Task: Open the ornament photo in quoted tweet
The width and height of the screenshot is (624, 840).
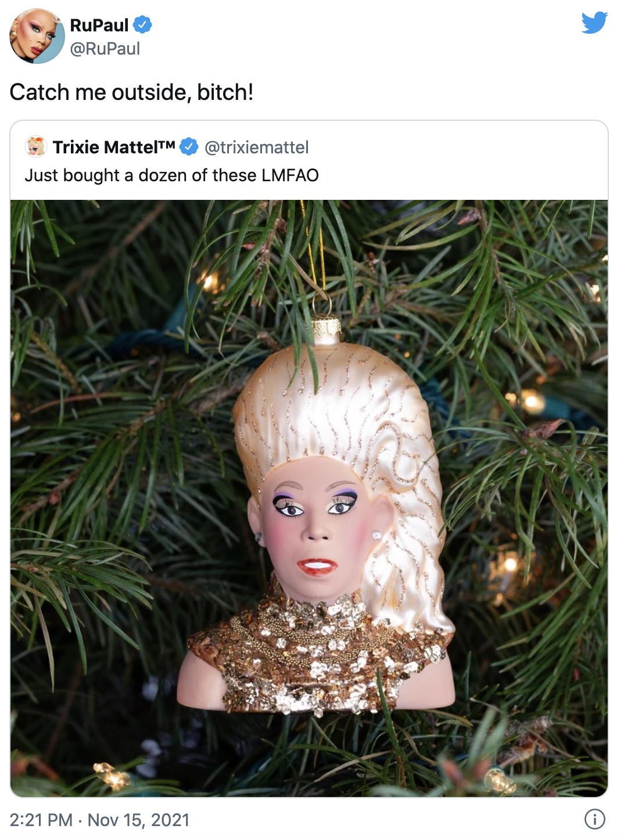Action: click(x=309, y=498)
